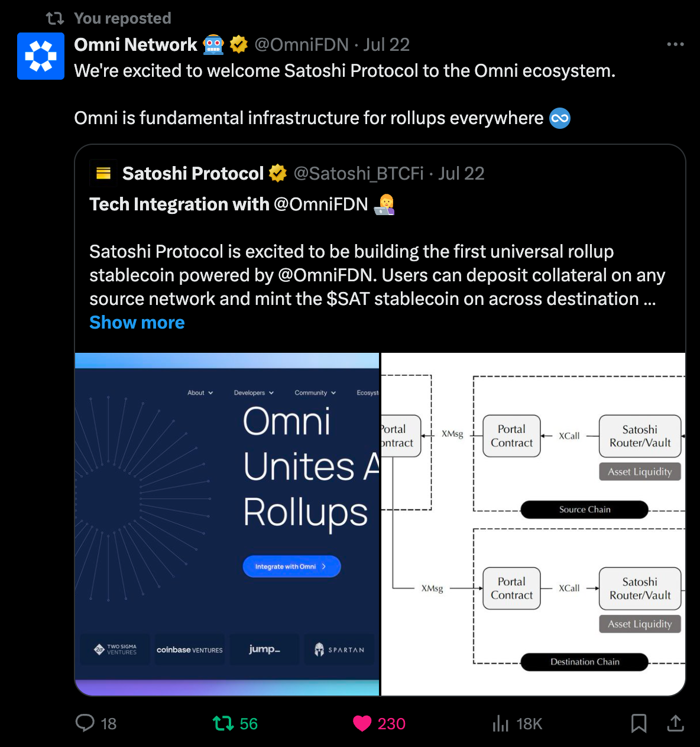View post analytics bar chart icon

[500, 723]
